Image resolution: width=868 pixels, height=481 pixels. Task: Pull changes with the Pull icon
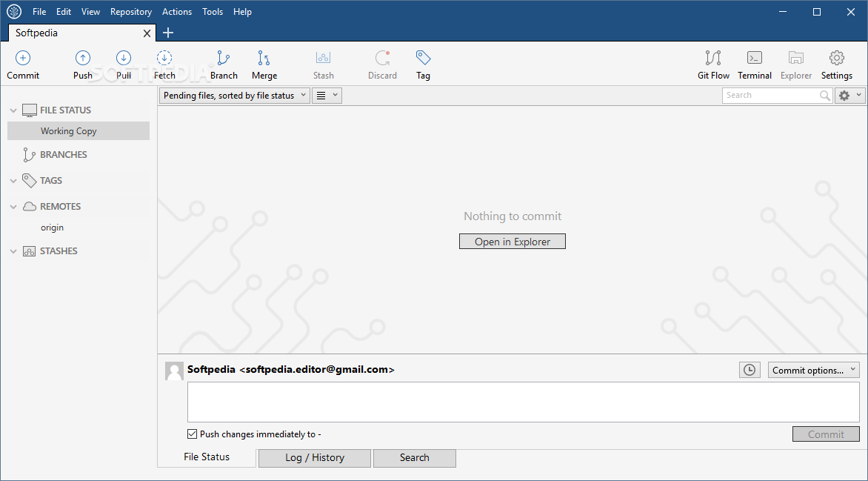(x=124, y=58)
